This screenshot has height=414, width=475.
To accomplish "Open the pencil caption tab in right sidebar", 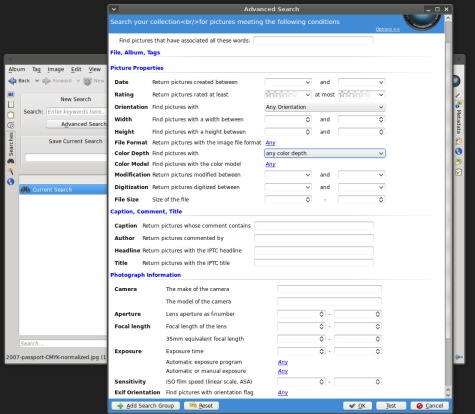I will coord(459,95).
